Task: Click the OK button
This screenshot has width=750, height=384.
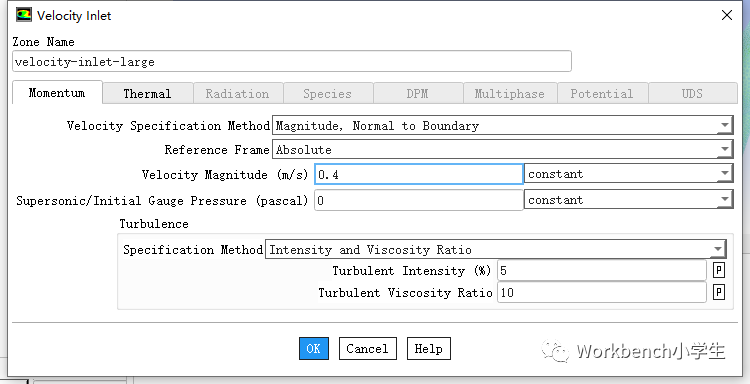Action: (x=314, y=349)
